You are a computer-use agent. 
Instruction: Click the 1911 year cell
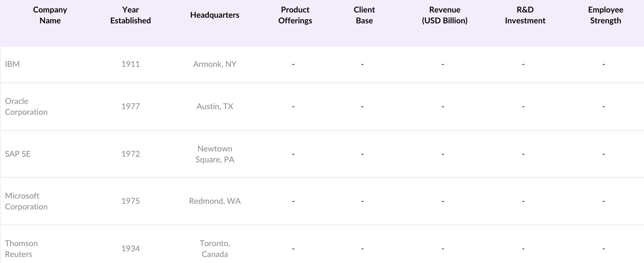point(130,64)
